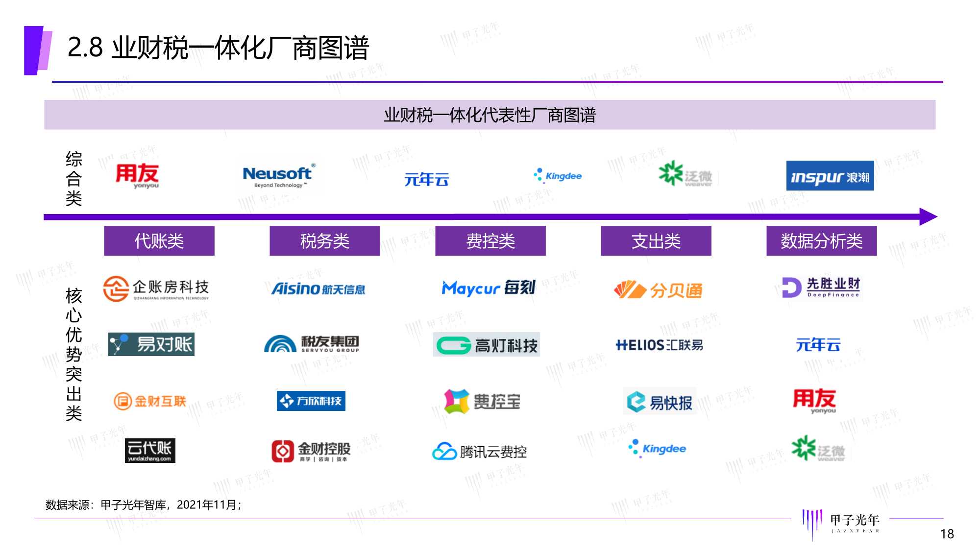This screenshot has height=551, width=980.
Task: Select the 高灯科技 logo
Action: 487,345
